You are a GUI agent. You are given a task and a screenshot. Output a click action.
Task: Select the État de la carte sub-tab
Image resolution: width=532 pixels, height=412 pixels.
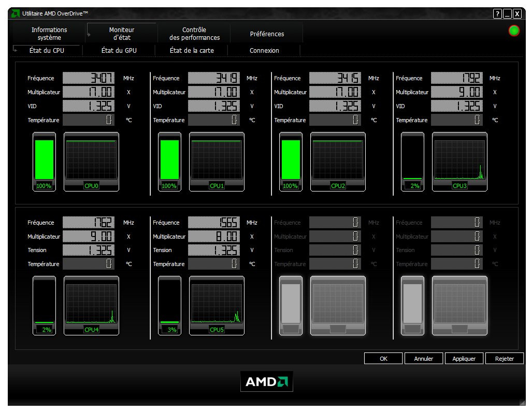[192, 50]
